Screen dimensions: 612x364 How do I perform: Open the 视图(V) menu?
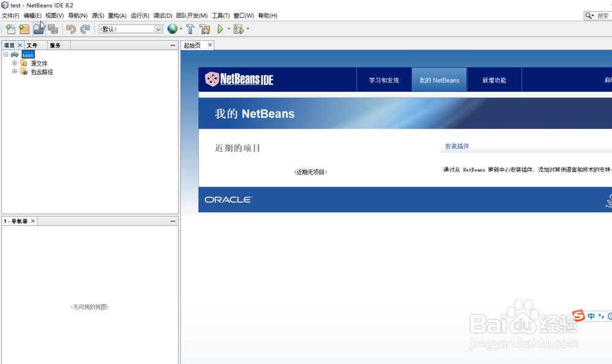click(54, 16)
